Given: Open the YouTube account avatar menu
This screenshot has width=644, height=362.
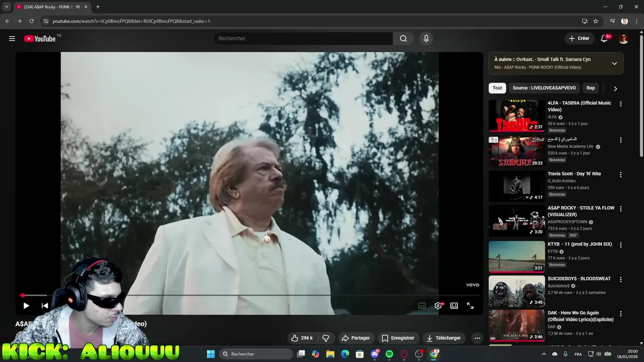Looking at the screenshot, I should [x=623, y=39].
